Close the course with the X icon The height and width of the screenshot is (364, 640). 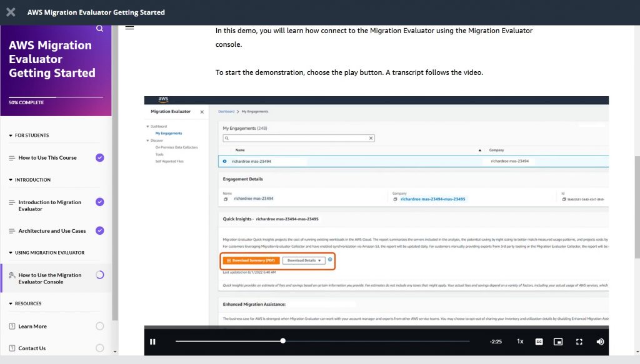coord(11,12)
